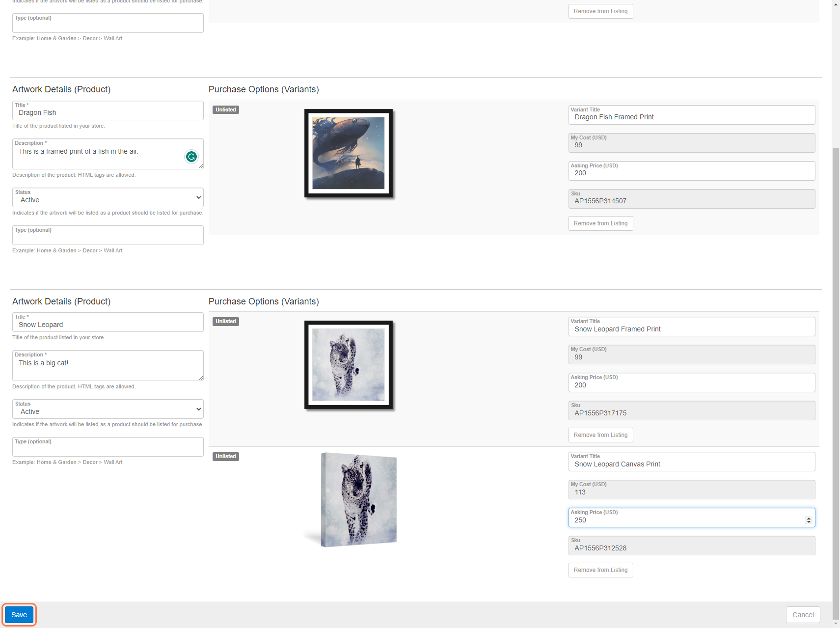Edit the Snow Leopard title field
840x628 pixels.
[108, 322]
